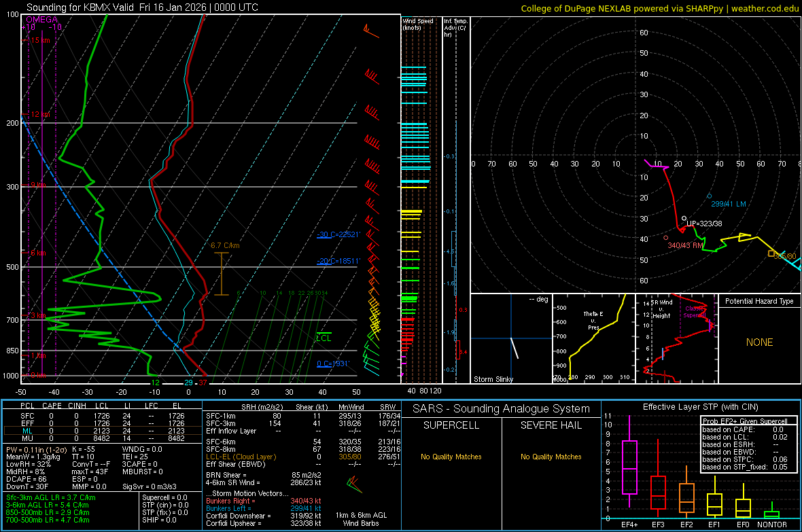Click the maxT = 43F value

pyautogui.click(x=90, y=472)
